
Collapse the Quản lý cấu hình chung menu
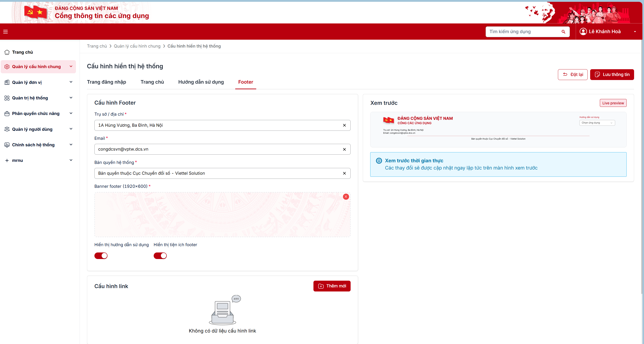pos(71,66)
